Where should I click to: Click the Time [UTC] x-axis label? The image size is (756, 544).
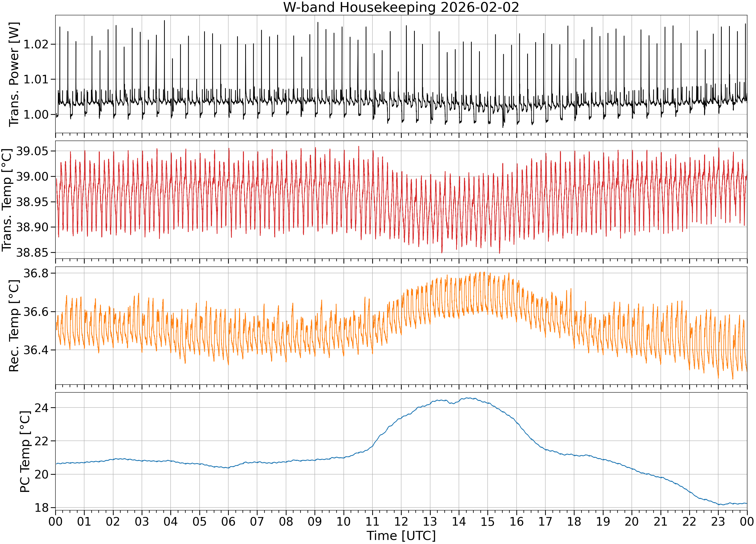tap(401, 536)
